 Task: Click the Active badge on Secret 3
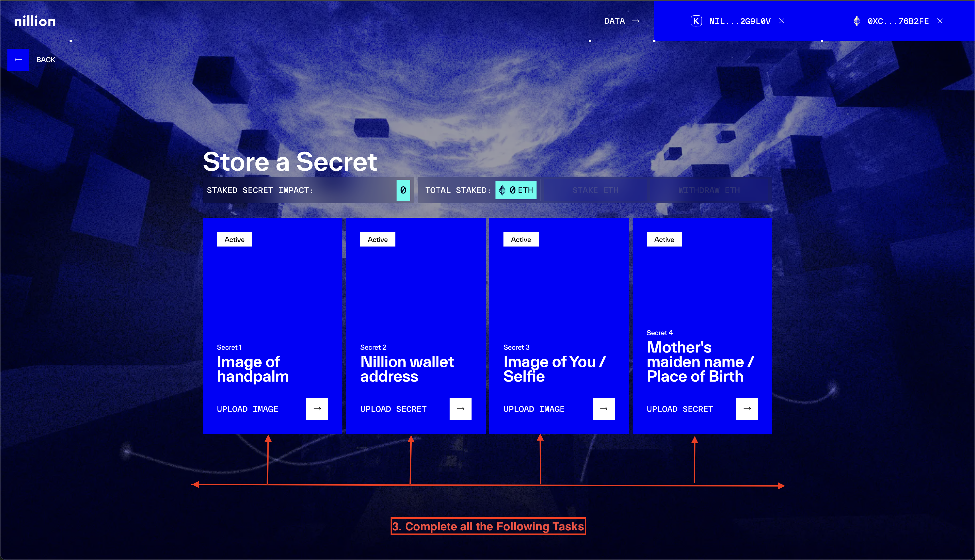click(x=521, y=239)
